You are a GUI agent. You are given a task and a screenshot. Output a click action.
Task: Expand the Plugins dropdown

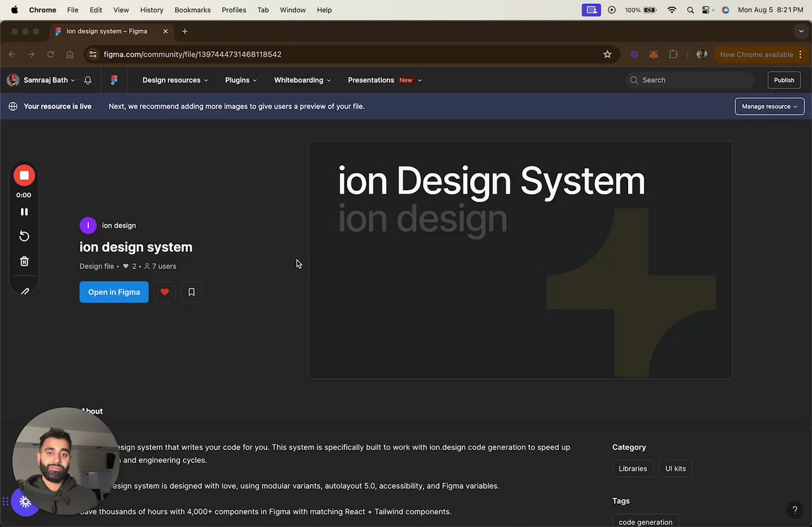pos(241,80)
